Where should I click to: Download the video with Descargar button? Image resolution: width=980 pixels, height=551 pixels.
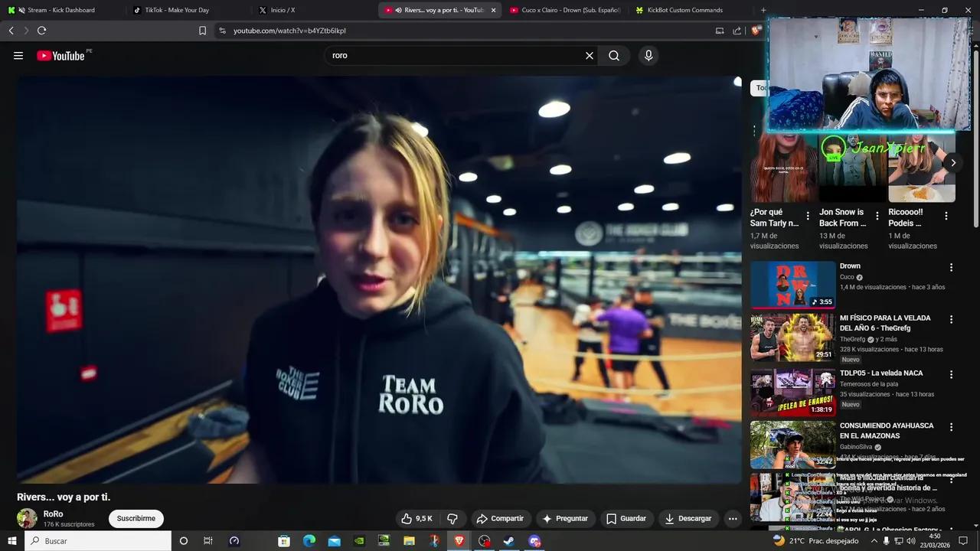tap(688, 519)
